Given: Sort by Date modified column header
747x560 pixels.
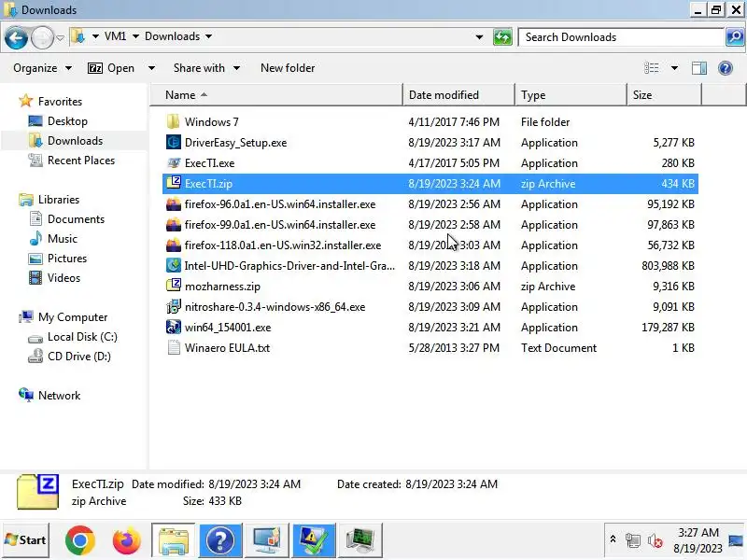Looking at the screenshot, I should [x=458, y=95].
